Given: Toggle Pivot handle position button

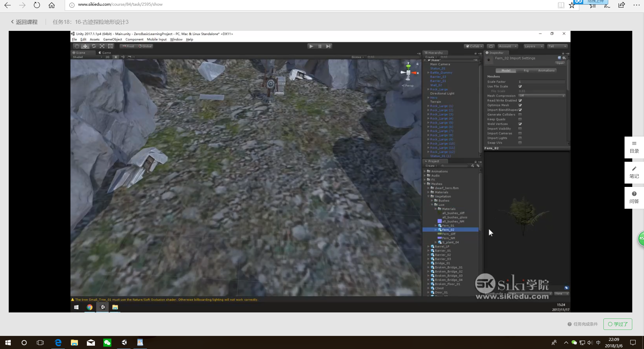Looking at the screenshot, I should [128, 46].
